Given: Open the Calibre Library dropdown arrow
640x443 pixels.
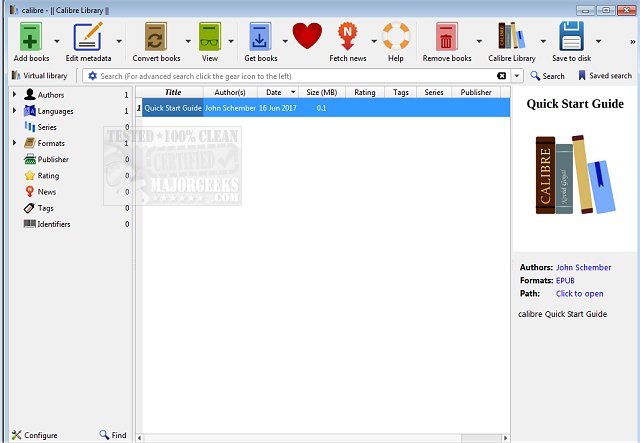Looking at the screenshot, I should [543, 42].
